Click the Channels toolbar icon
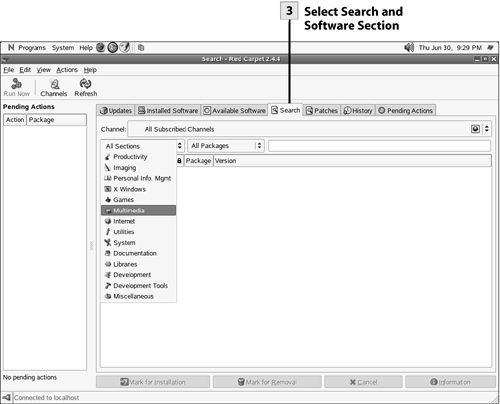 click(x=54, y=84)
